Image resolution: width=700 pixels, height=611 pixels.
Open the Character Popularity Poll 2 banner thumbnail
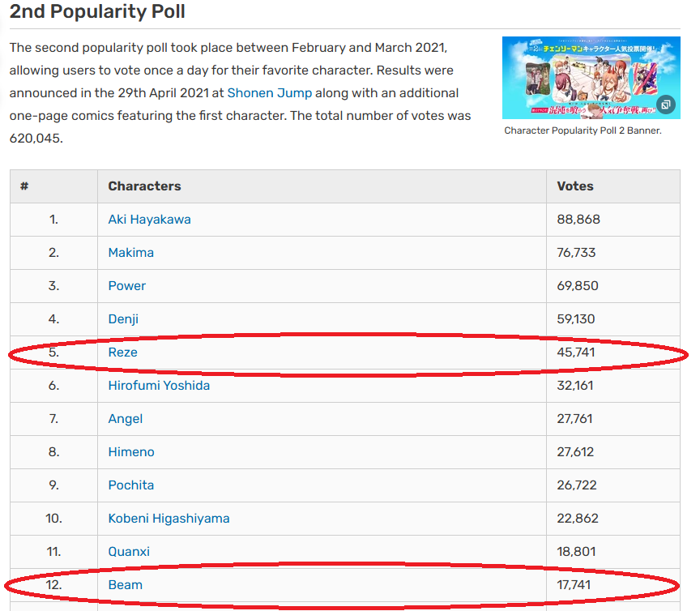tap(590, 77)
